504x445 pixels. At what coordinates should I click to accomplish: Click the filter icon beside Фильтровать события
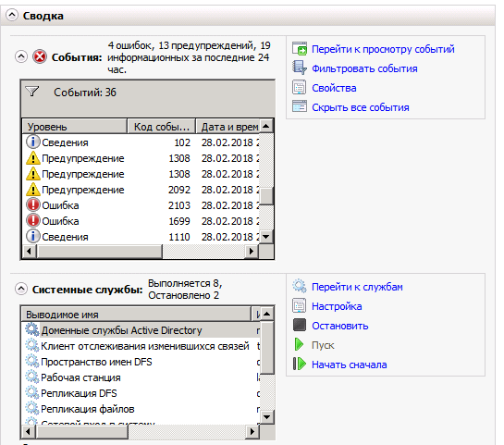(300, 68)
